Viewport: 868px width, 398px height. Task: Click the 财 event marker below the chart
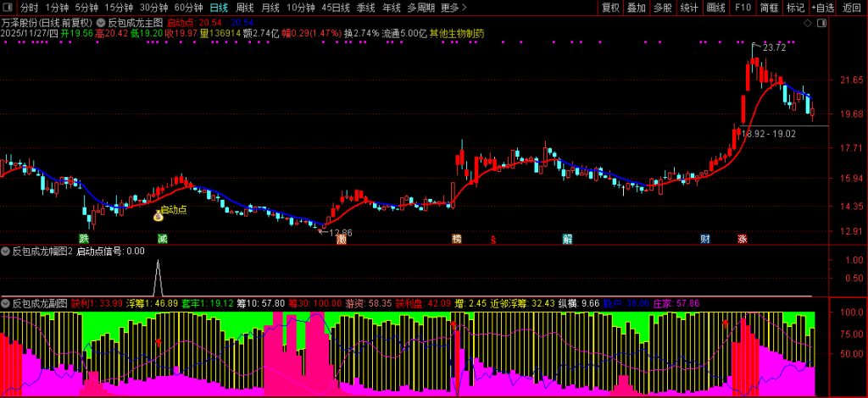point(704,239)
